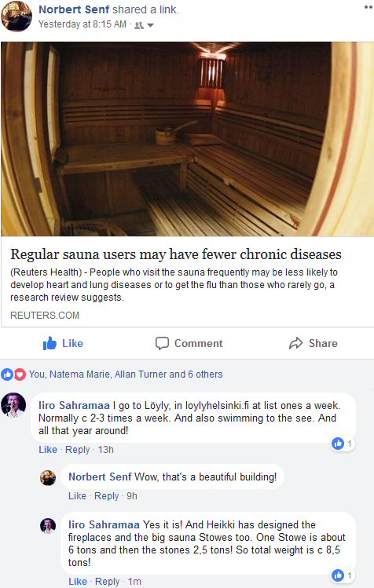374x588 pixels.
Task: Like the comment posted 1m ago
Action: [78, 581]
